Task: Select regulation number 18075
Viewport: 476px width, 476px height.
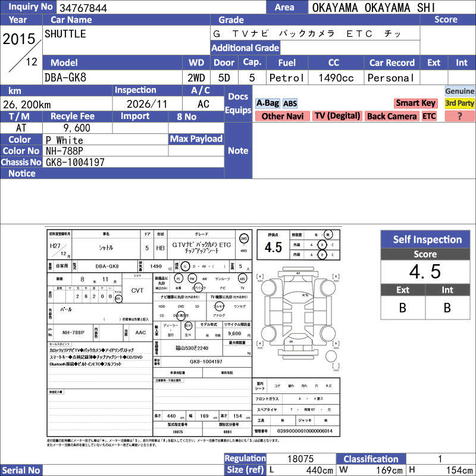Action: tap(300, 459)
